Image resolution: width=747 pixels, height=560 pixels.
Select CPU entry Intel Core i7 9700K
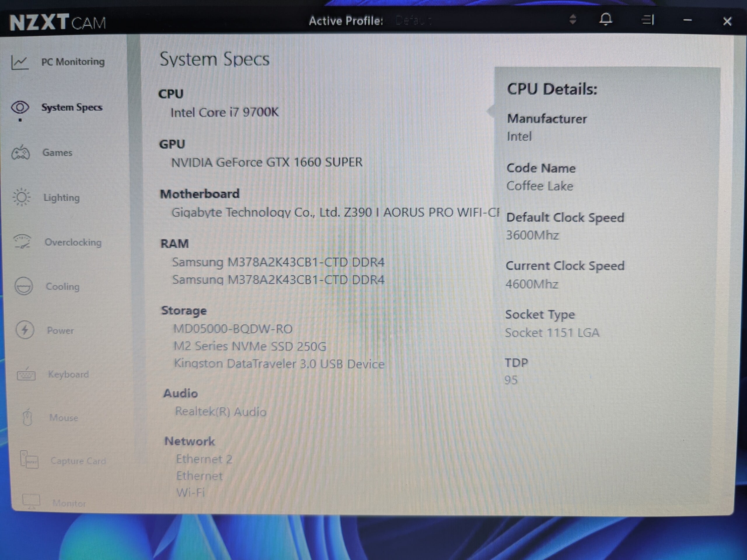click(x=225, y=112)
